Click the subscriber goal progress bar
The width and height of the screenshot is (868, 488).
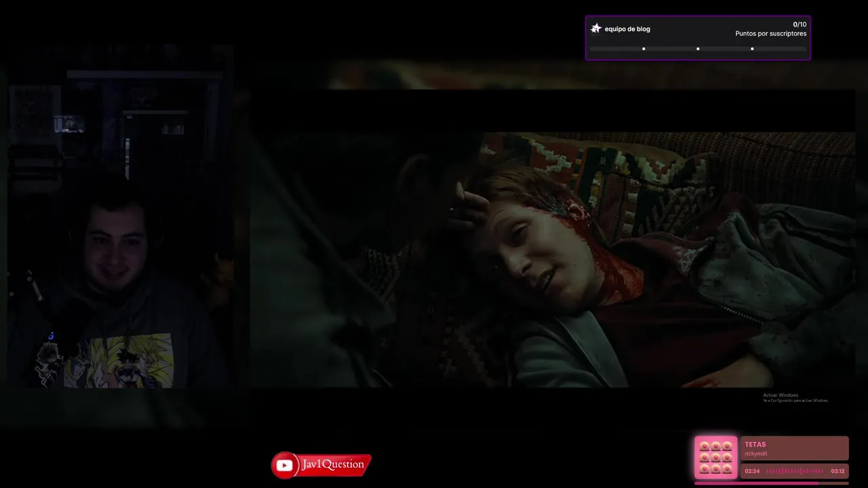(698, 49)
